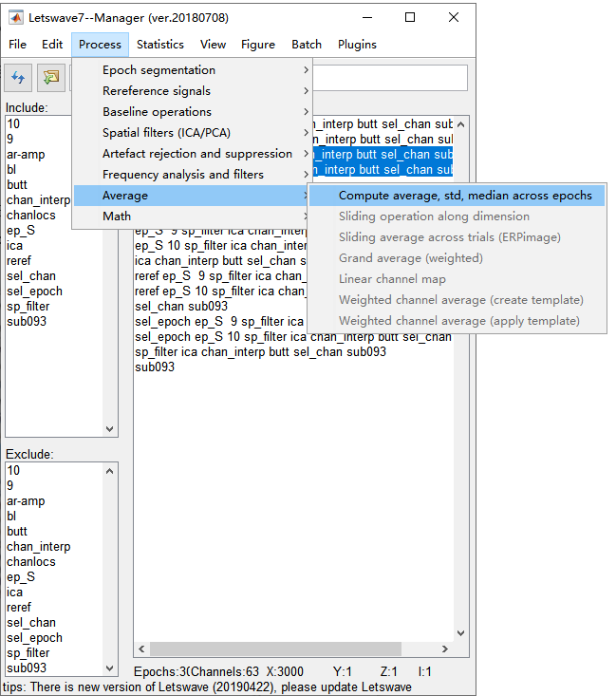Maximize the Letswave7 Manager window

410,17
